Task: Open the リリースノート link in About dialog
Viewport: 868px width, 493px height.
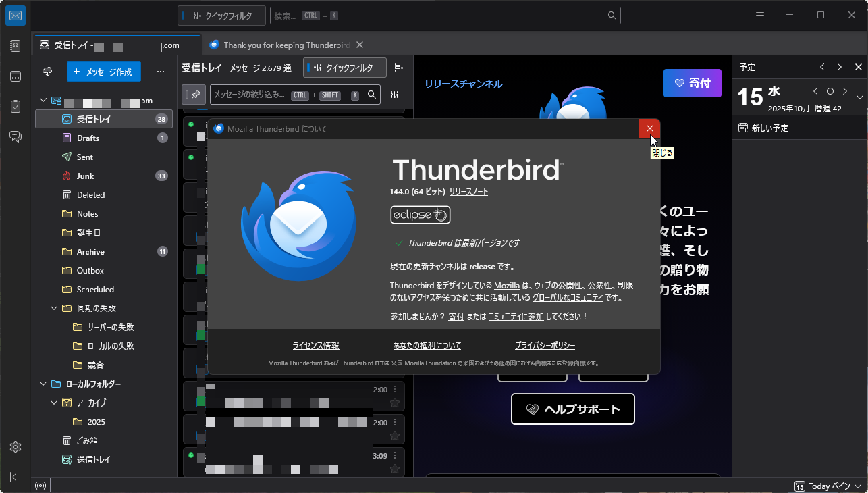Action: tap(467, 192)
